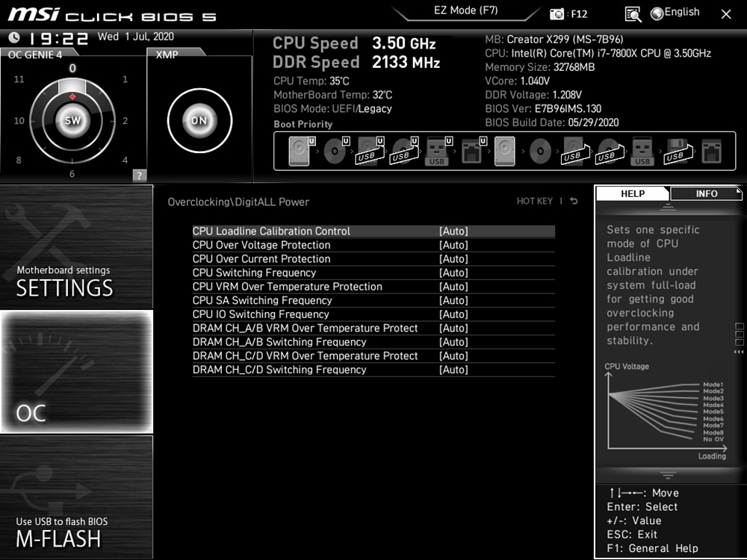Select CPU Over Current Protection row
Viewport: 747px width, 560px height.
[261, 259]
